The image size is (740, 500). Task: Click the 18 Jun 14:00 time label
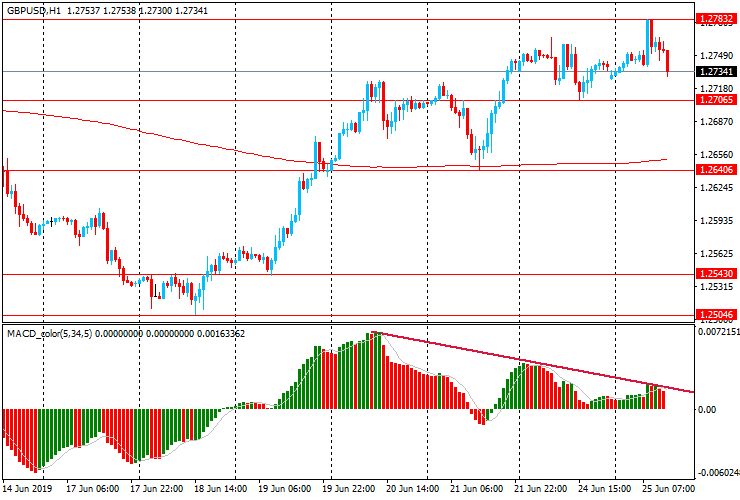[x=220, y=488]
